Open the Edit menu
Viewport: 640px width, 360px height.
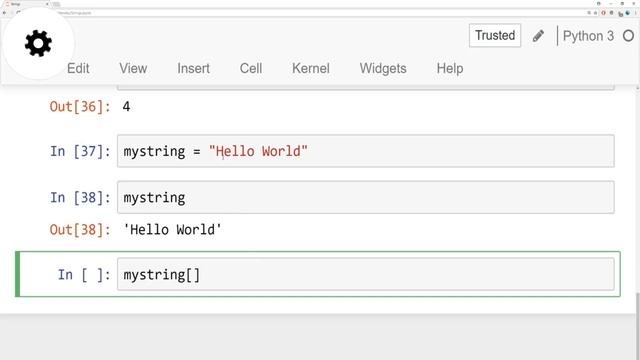(x=78, y=68)
